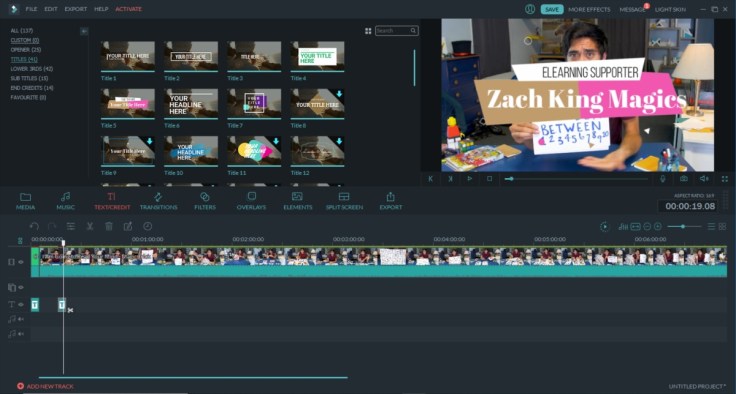Open the Split Screen tab
The image size is (736, 394).
tap(344, 201)
